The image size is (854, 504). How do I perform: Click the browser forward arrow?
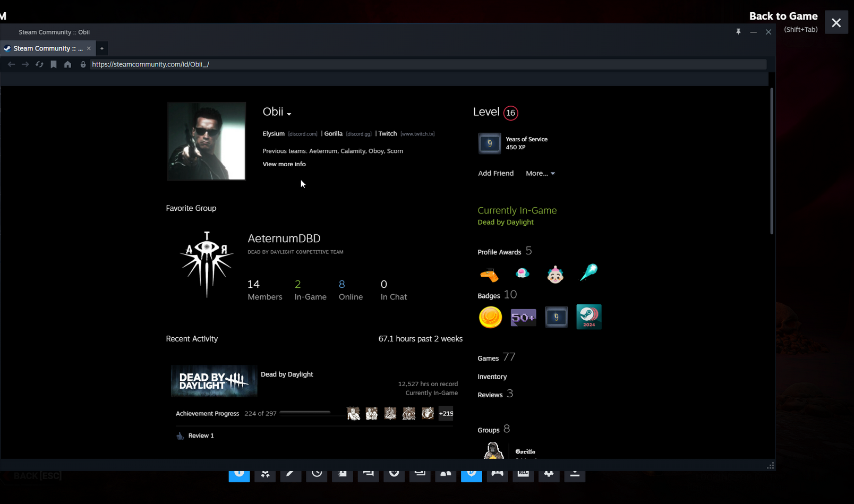pyautogui.click(x=25, y=64)
